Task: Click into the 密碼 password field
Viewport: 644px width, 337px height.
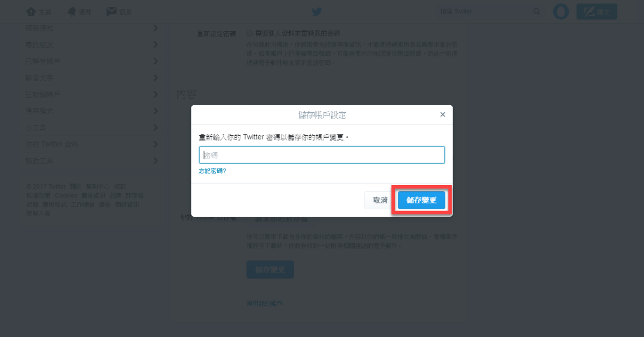Action: point(322,155)
